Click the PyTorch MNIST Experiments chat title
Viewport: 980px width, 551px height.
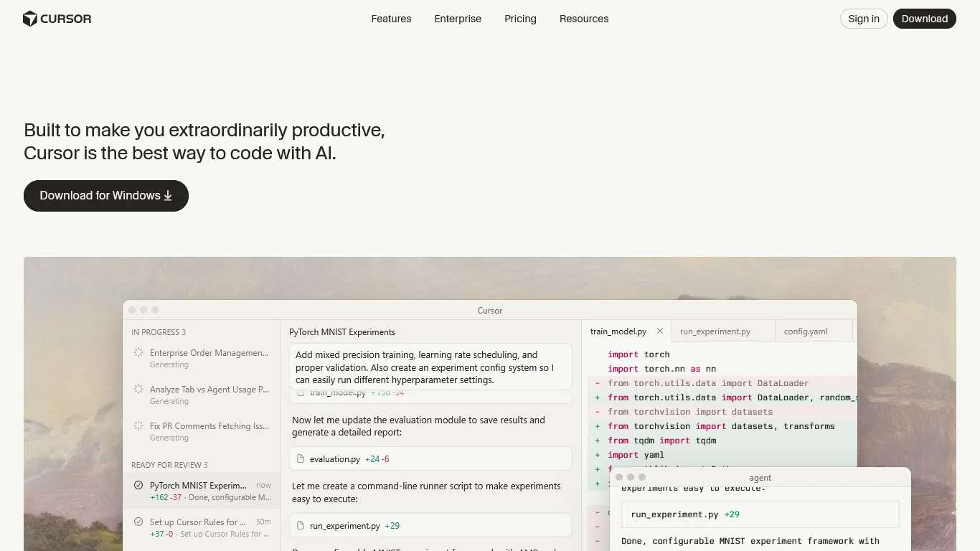(x=342, y=332)
